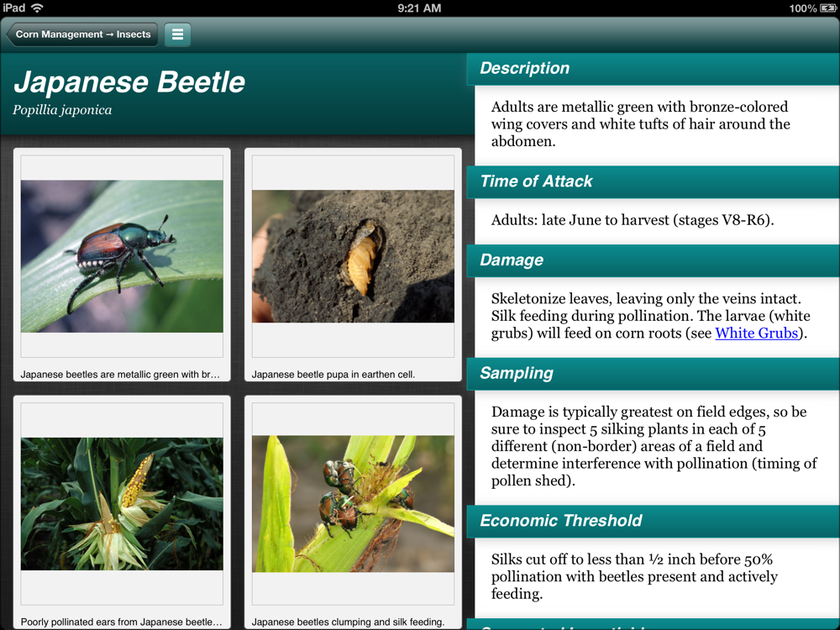Viewport: 840px width, 630px height.
Task: Select the Time of Attack section header
Action: click(x=653, y=181)
